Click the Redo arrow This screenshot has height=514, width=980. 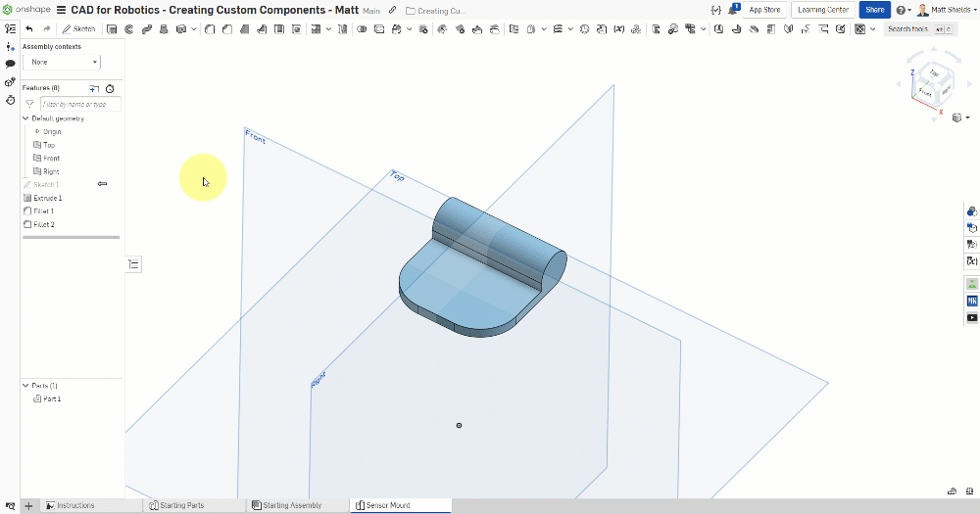(47, 28)
